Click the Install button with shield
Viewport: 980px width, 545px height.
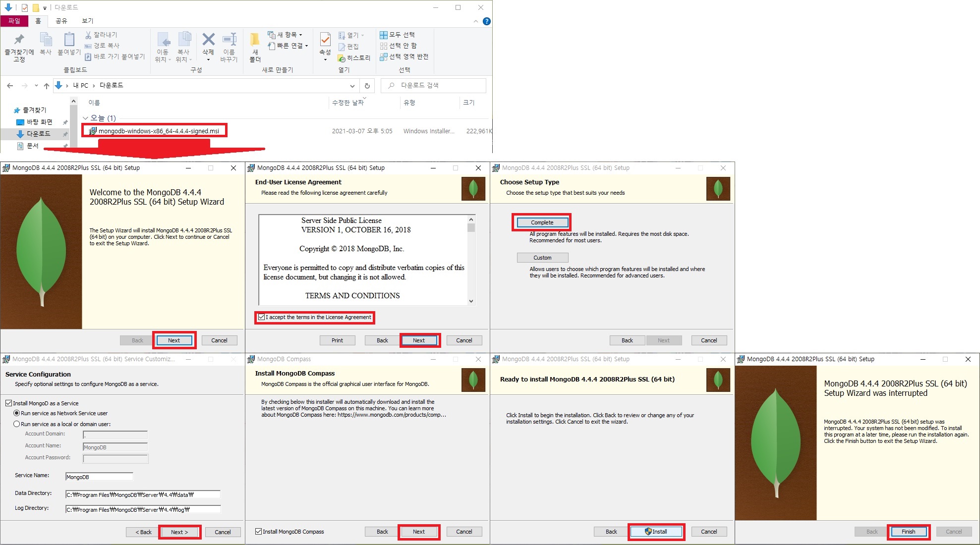coord(656,532)
